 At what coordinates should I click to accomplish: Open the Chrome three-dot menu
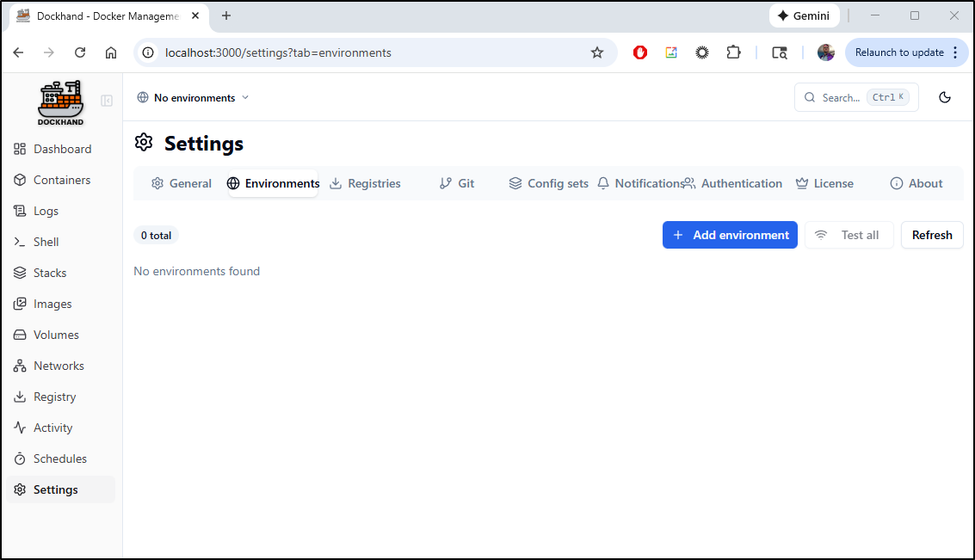[x=954, y=52]
